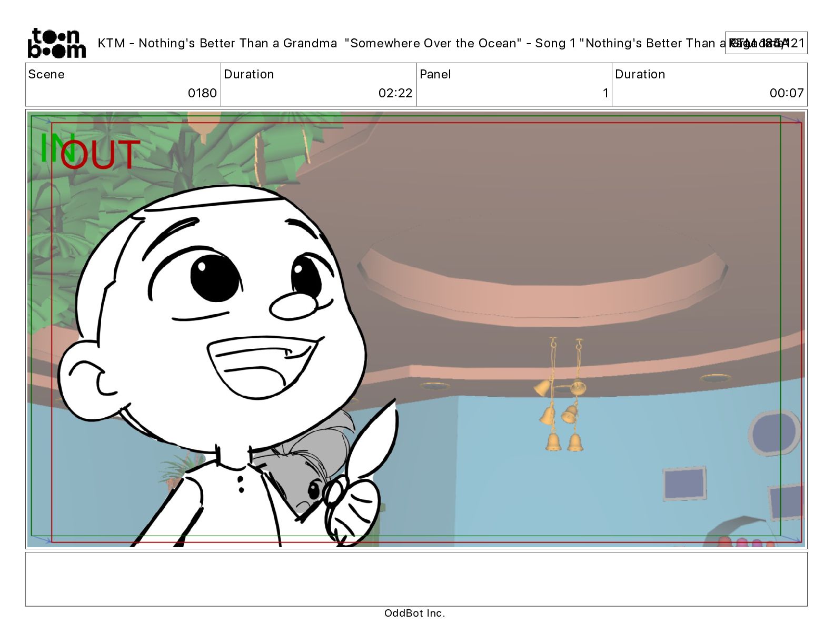Viewport: 834px width, 644px height.
Task: Click the hanging golden bells in the panel
Action: click(561, 395)
